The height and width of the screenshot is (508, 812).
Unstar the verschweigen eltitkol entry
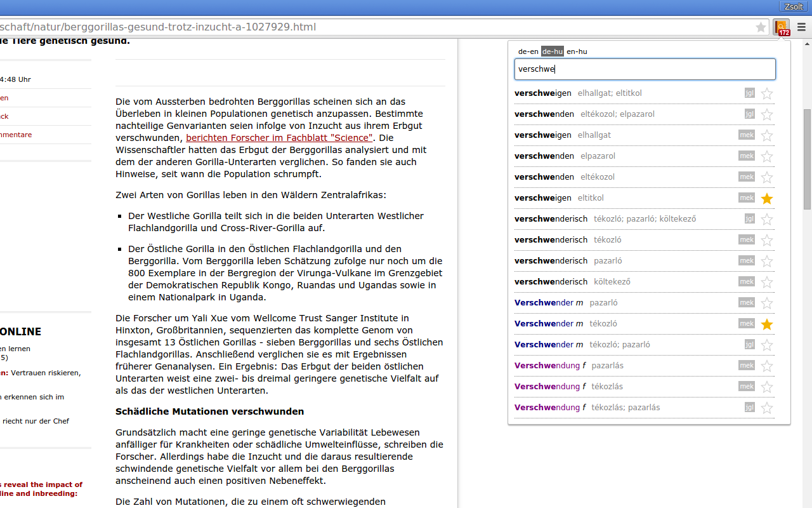coord(767,198)
